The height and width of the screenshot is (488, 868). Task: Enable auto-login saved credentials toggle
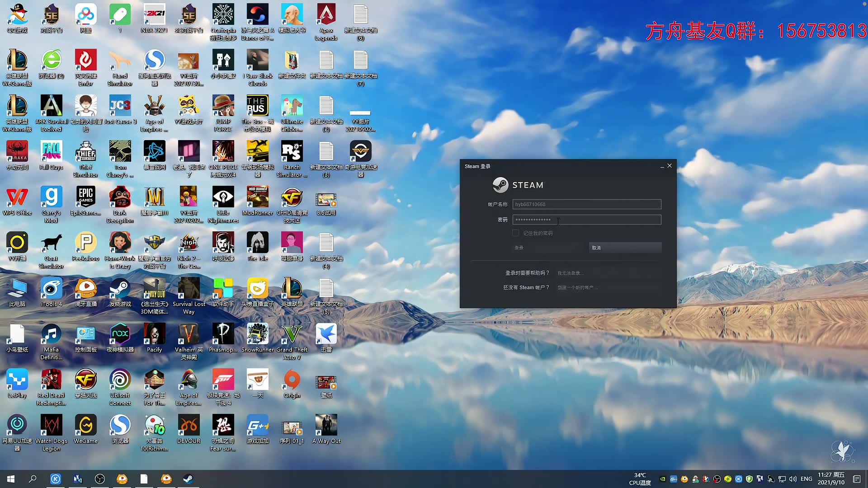coord(515,233)
